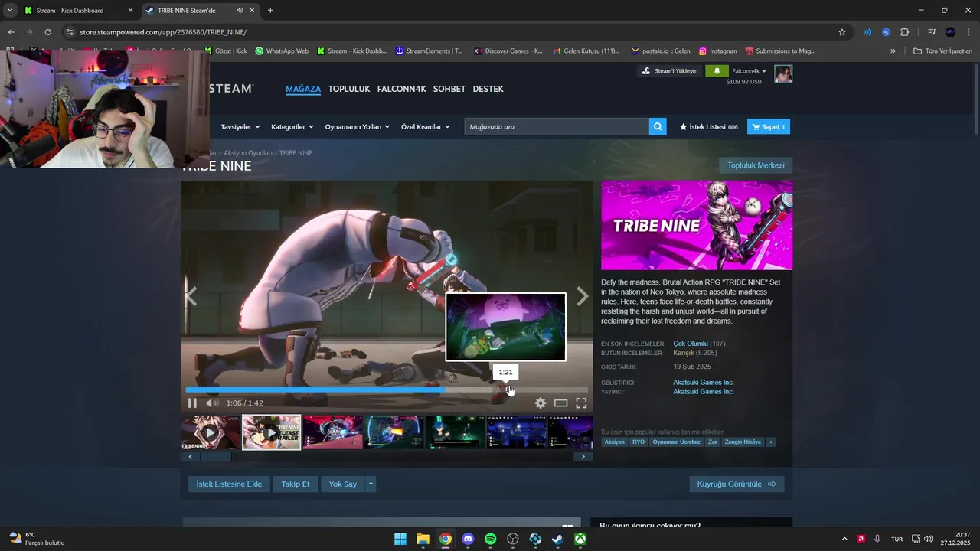The width and height of the screenshot is (980, 551).
Task: Focus the Mağazada ara search field
Action: point(557,126)
